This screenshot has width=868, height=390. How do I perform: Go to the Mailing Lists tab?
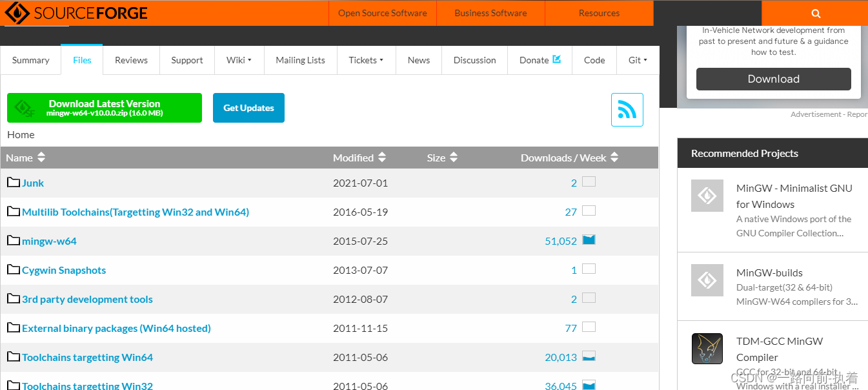[x=300, y=60]
